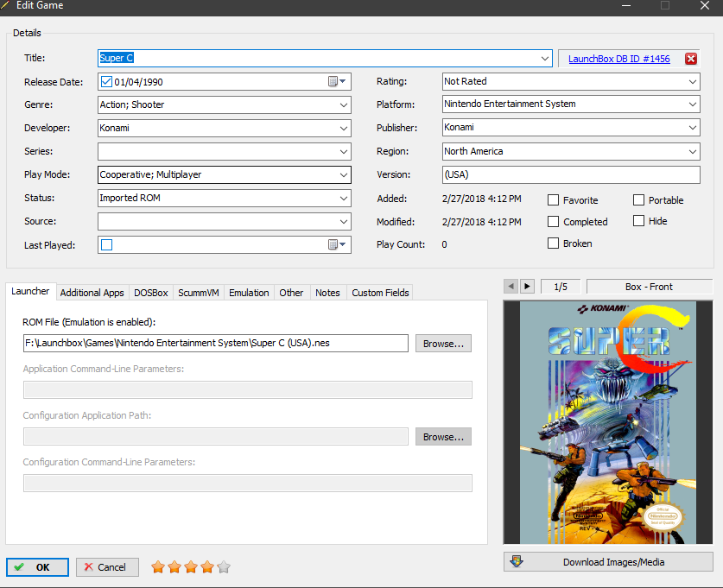Click the Added date 2/27/2018 4:12 PM
Image resolution: width=723 pixels, height=588 pixels.
pyautogui.click(x=481, y=199)
